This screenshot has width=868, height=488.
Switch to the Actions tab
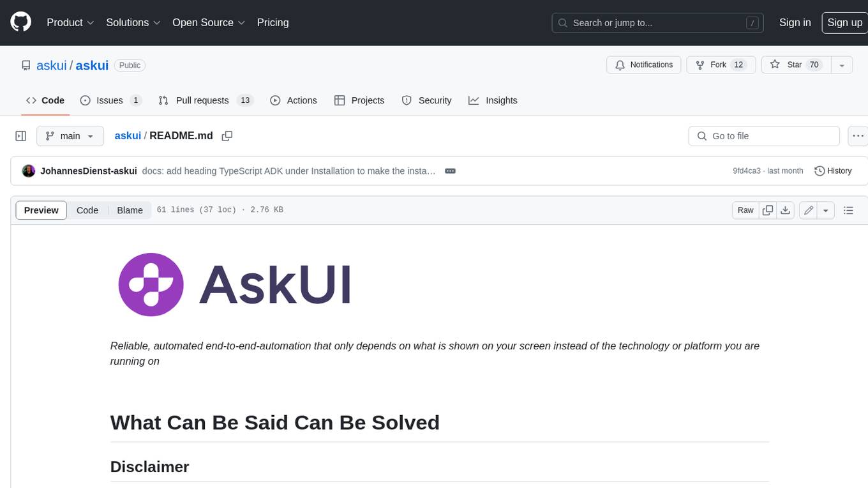click(x=294, y=100)
